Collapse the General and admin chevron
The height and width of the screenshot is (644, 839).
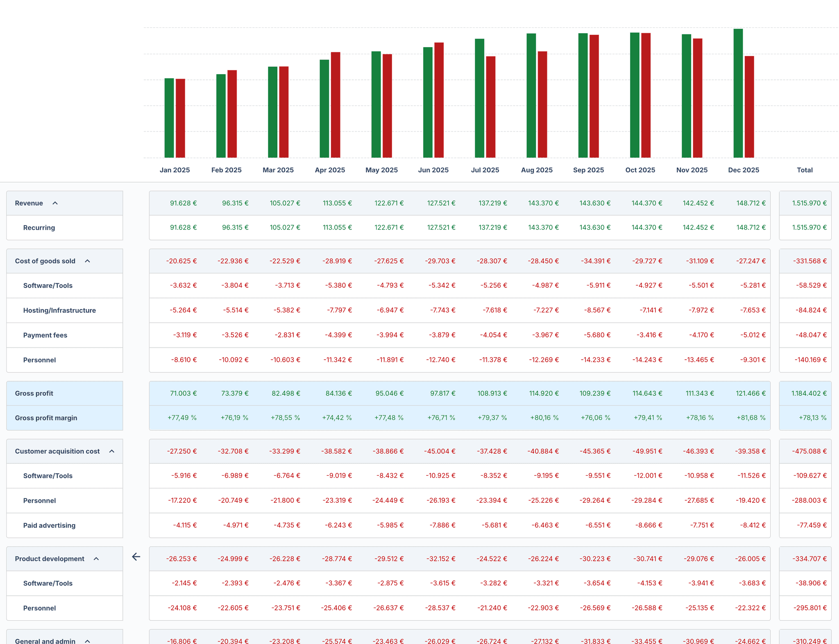(x=87, y=640)
